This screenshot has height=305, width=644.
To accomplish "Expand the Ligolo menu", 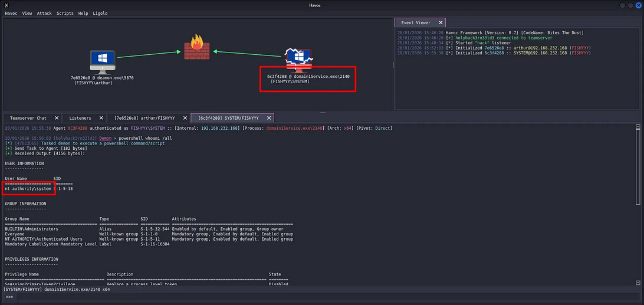I will [x=100, y=13].
